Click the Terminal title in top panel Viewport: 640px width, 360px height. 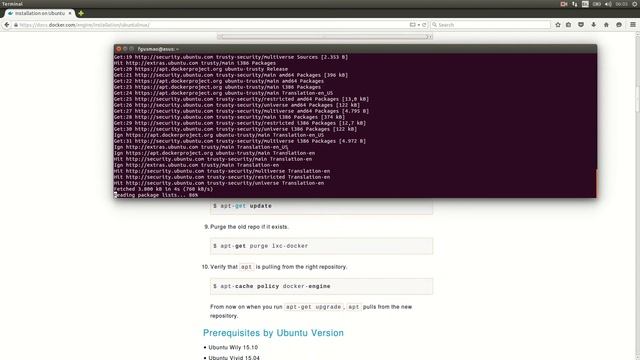coord(12,4)
